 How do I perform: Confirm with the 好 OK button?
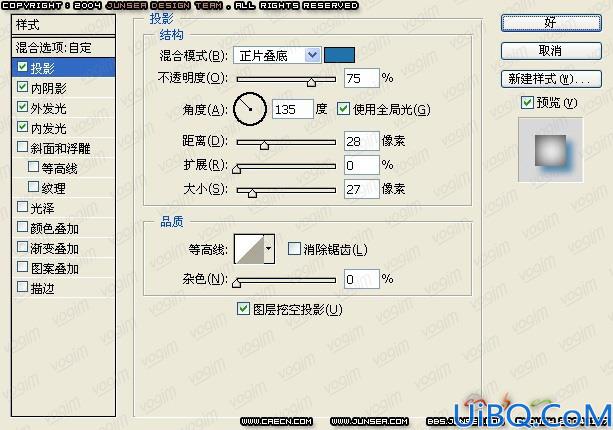(x=551, y=23)
